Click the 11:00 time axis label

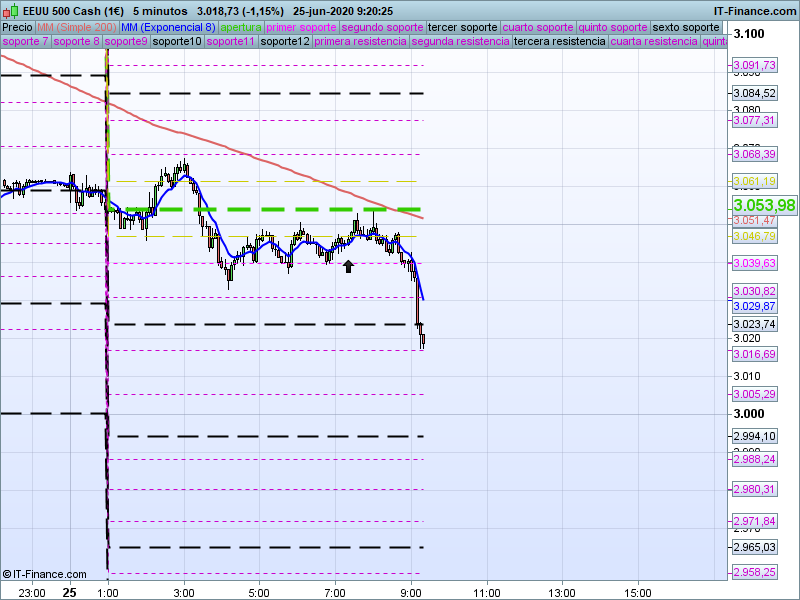pyautogui.click(x=487, y=593)
